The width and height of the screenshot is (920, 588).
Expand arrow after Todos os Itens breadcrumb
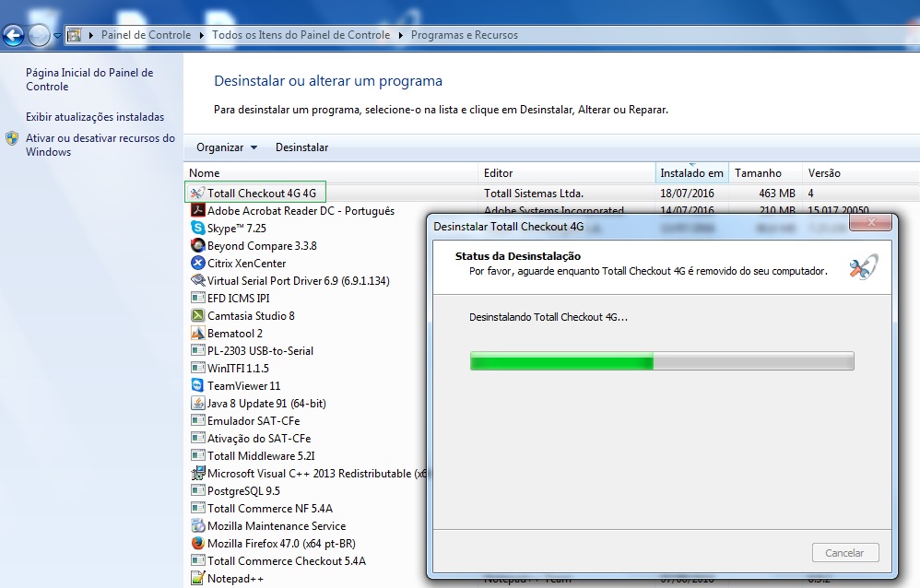[401, 35]
